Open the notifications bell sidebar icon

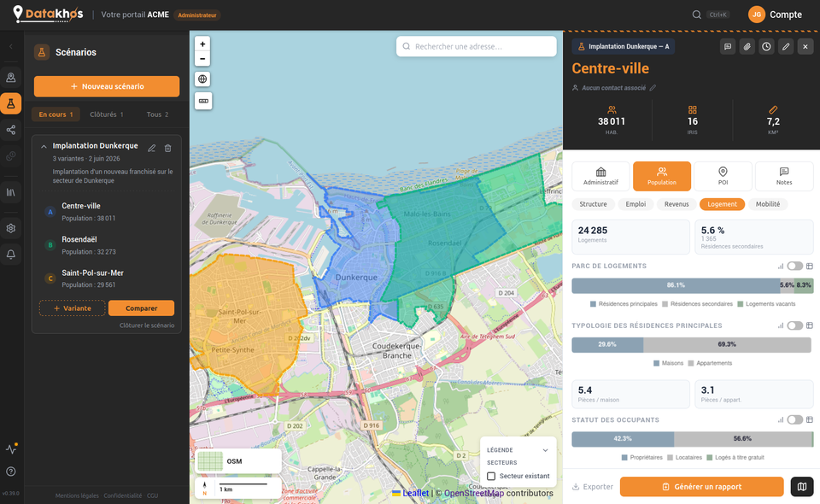[11, 255]
